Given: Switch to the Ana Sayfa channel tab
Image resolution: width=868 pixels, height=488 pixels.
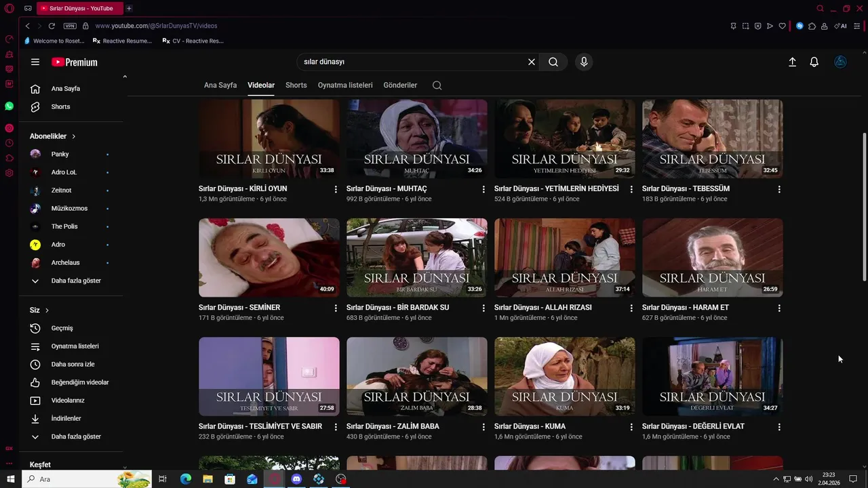Looking at the screenshot, I should coord(220,85).
